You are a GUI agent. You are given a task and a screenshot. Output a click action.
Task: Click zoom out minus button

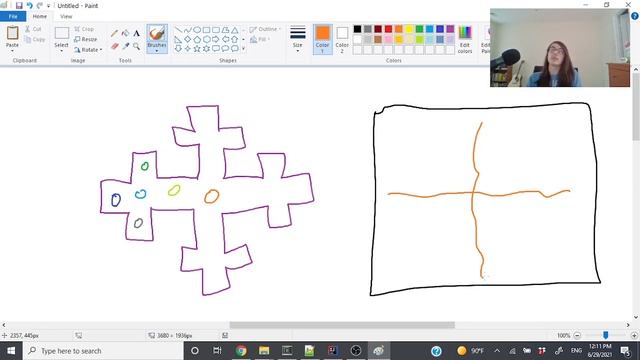pos(577,336)
